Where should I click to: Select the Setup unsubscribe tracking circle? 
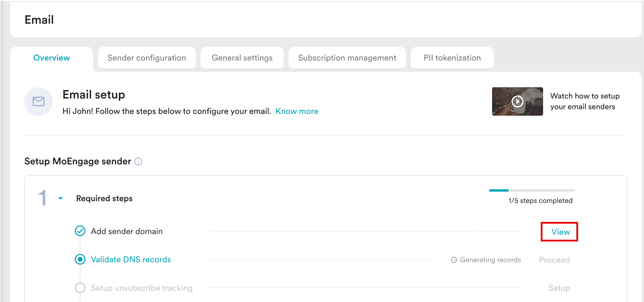80,288
